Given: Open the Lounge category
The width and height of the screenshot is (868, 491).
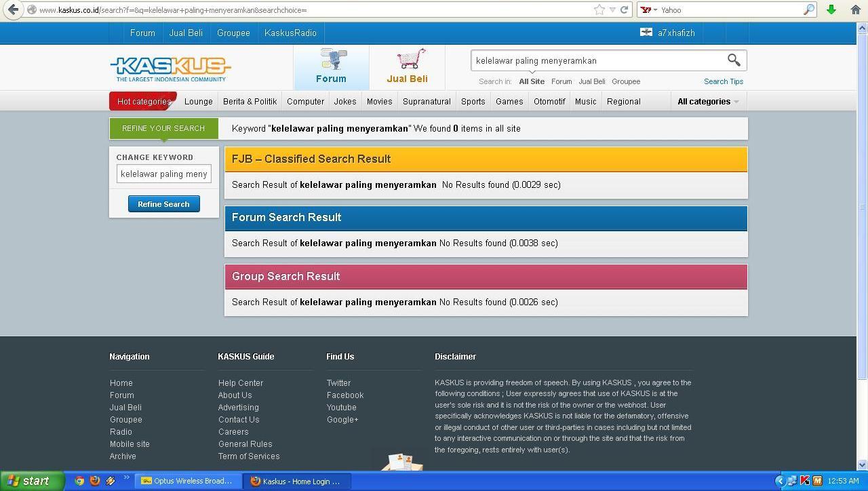Looking at the screenshot, I should pyautogui.click(x=199, y=101).
